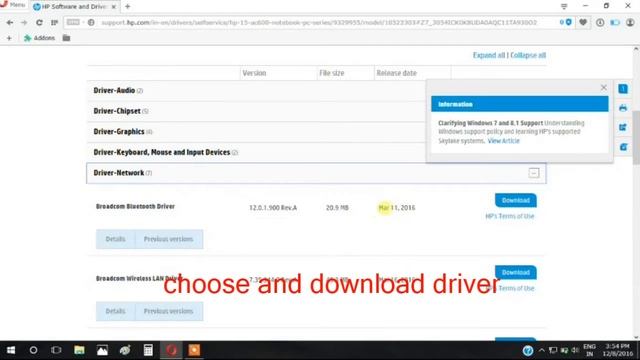Open the Windows Start menu

click(11, 350)
